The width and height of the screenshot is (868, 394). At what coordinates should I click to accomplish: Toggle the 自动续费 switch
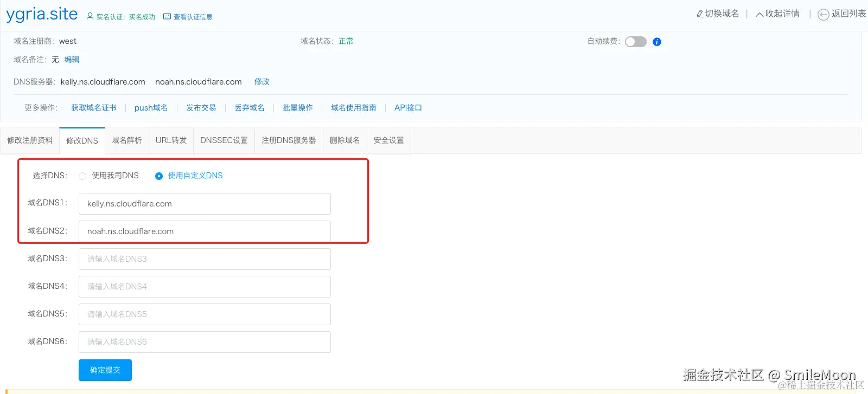click(x=636, y=42)
